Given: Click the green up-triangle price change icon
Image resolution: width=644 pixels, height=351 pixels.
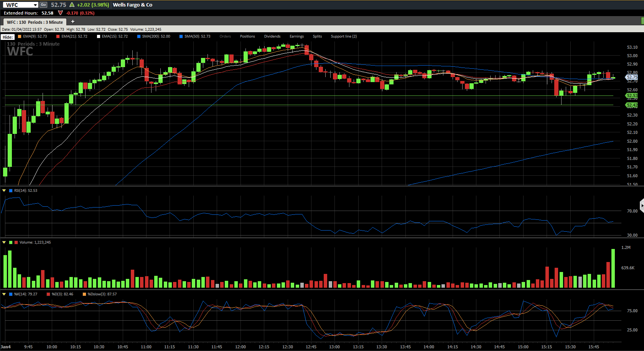Looking at the screenshot, I should click(x=72, y=5).
